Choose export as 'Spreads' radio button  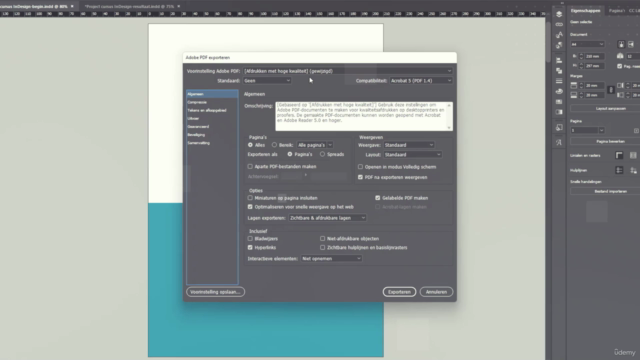[322, 154]
